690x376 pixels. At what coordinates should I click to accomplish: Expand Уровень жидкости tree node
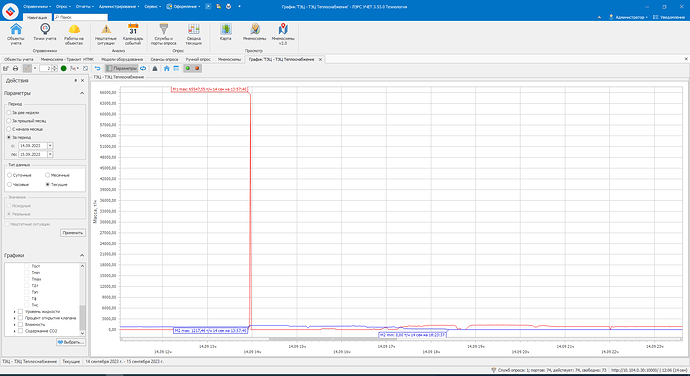point(15,312)
